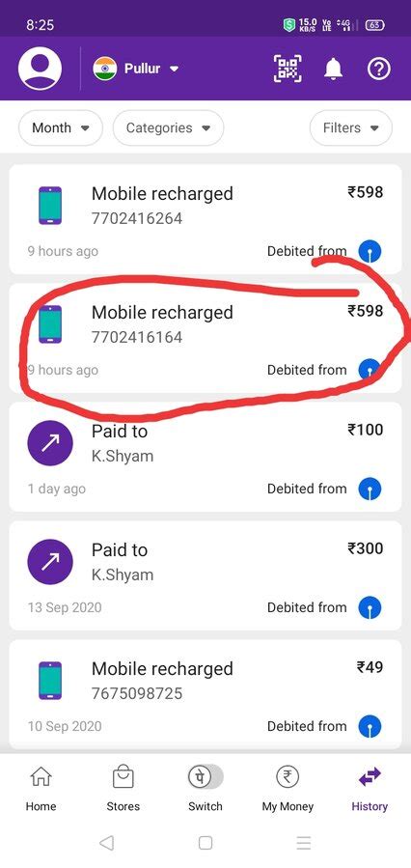This screenshot has width=411, height=868.
Task: Open the Filters dropdown
Action: (351, 127)
